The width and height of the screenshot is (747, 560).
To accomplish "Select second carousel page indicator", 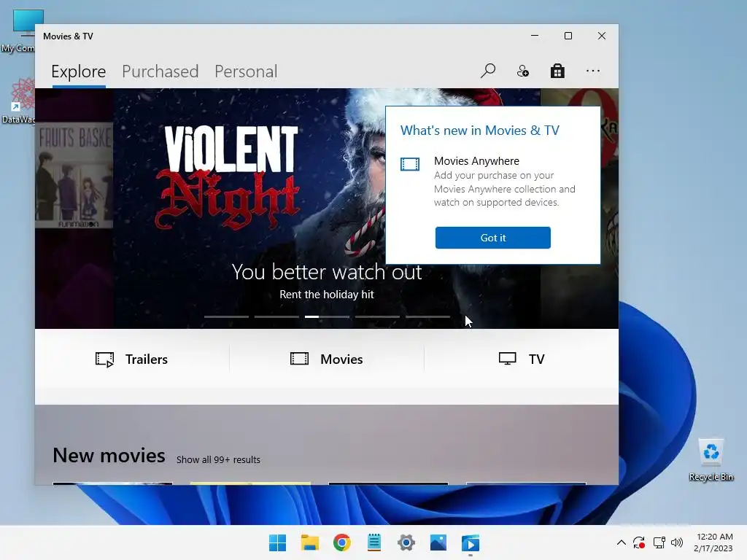I will 276,316.
